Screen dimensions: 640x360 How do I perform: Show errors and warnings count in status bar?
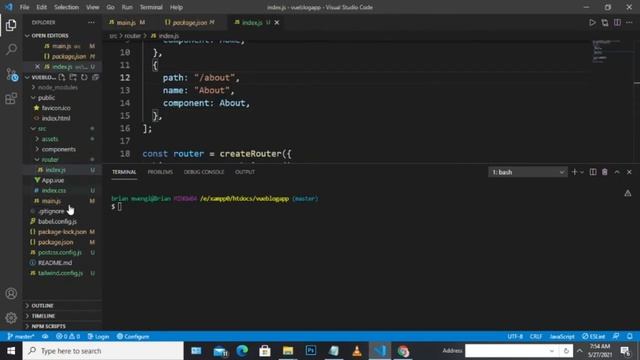point(68,336)
